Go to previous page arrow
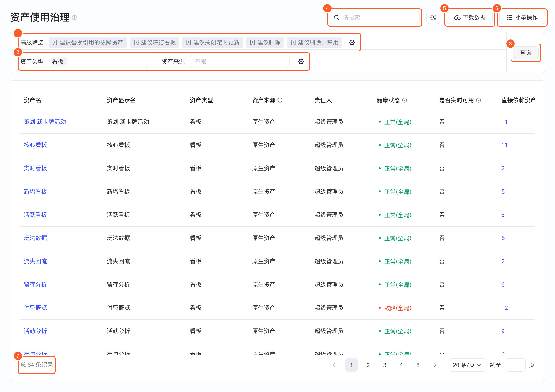 pyautogui.click(x=335, y=365)
